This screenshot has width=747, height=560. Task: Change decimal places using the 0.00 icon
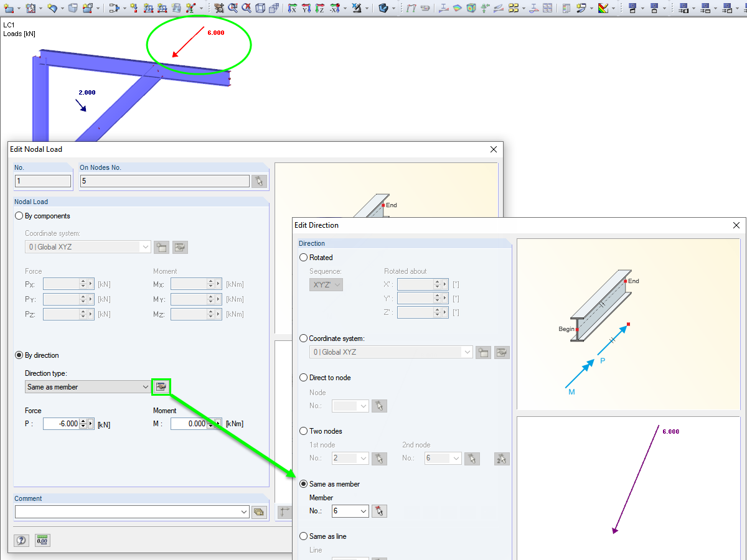click(x=42, y=540)
